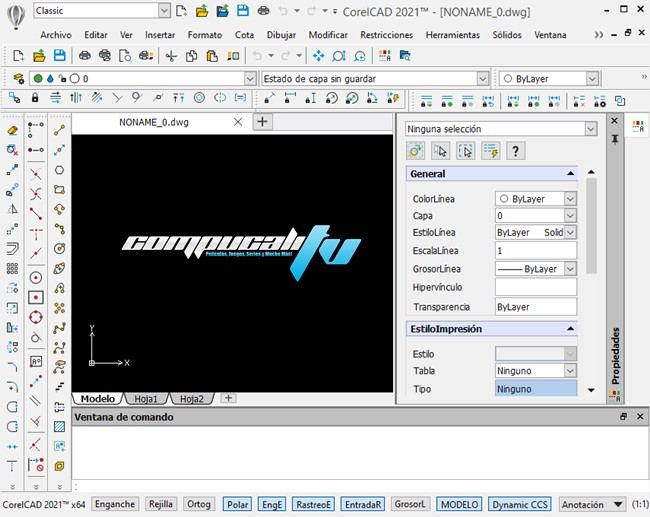Select the Delete eraser tool

pos(12,131)
